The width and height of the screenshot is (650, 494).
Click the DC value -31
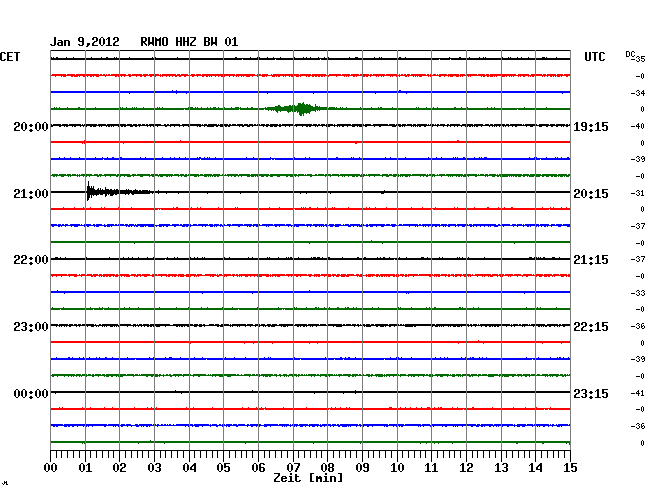pyautogui.click(x=638, y=193)
